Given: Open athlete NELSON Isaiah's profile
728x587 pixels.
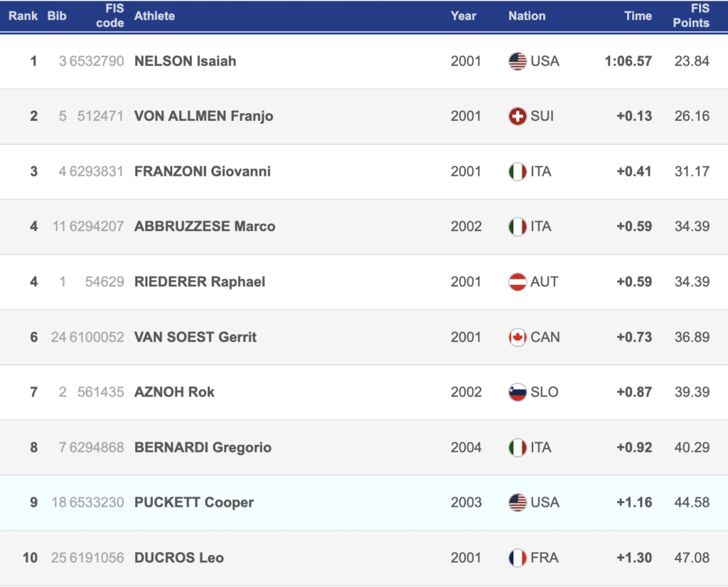Looking at the screenshot, I should (x=185, y=61).
